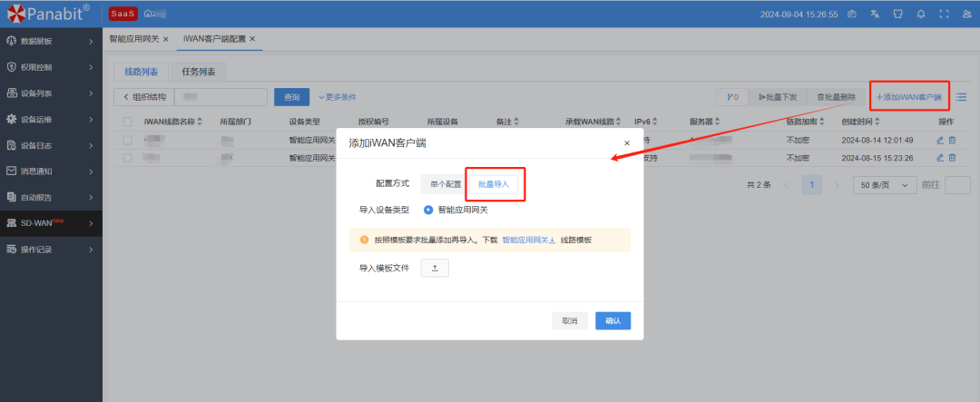Select the 智能应用网关 radio button
This screenshot has height=402, width=980.
pos(428,210)
